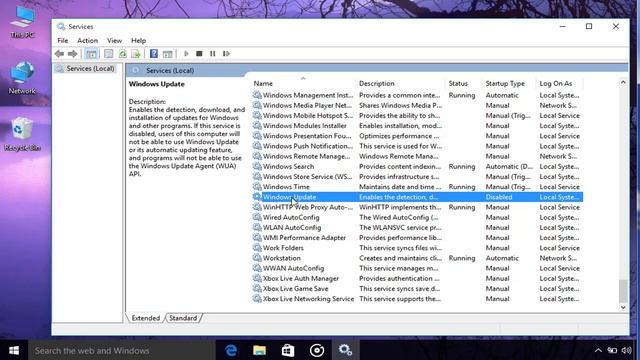Click the gear icon beside Windows Search
The height and width of the screenshot is (360, 640).
[x=257, y=166]
